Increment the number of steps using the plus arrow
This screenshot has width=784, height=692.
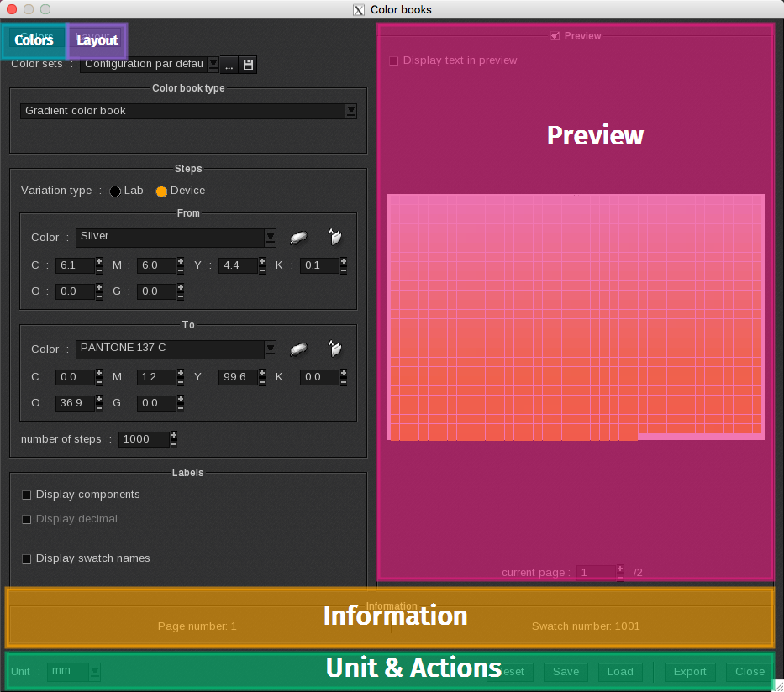tap(172, 435)
